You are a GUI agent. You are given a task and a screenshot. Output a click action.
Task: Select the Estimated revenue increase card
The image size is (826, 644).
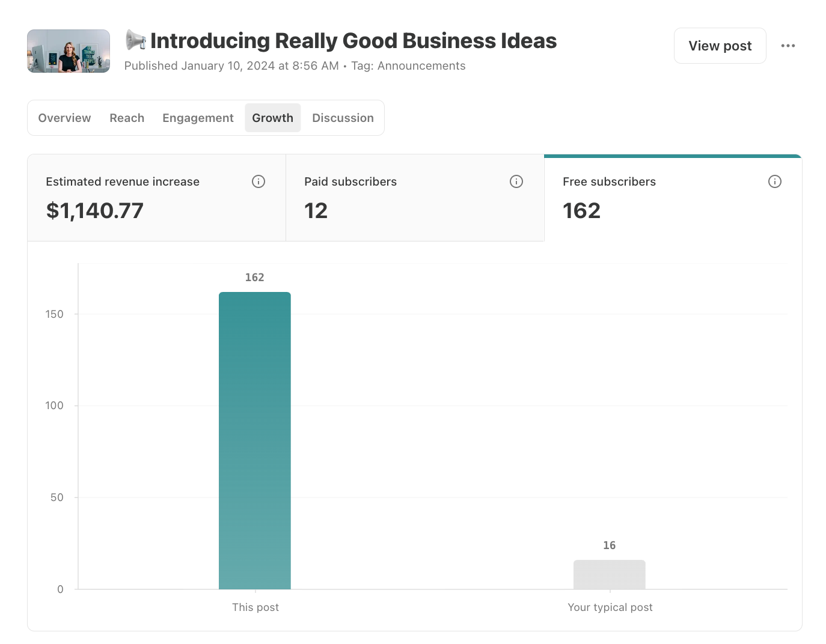pos(156,198)
